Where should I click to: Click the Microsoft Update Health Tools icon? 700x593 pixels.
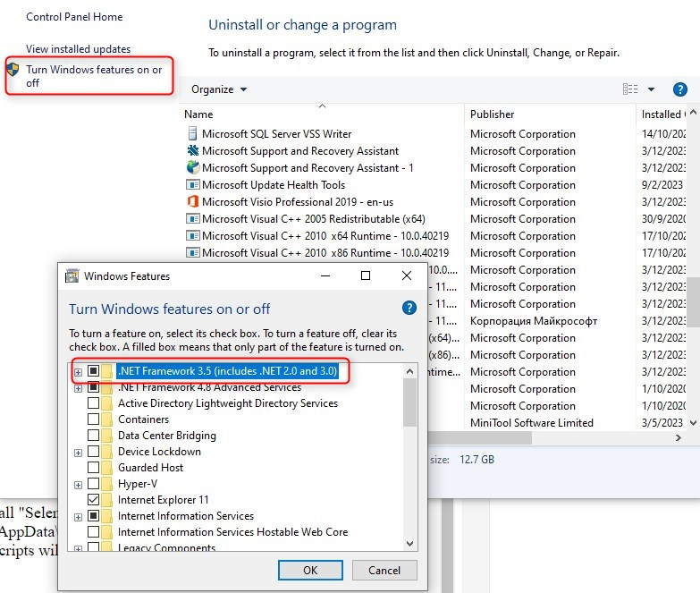click(192, 184)
